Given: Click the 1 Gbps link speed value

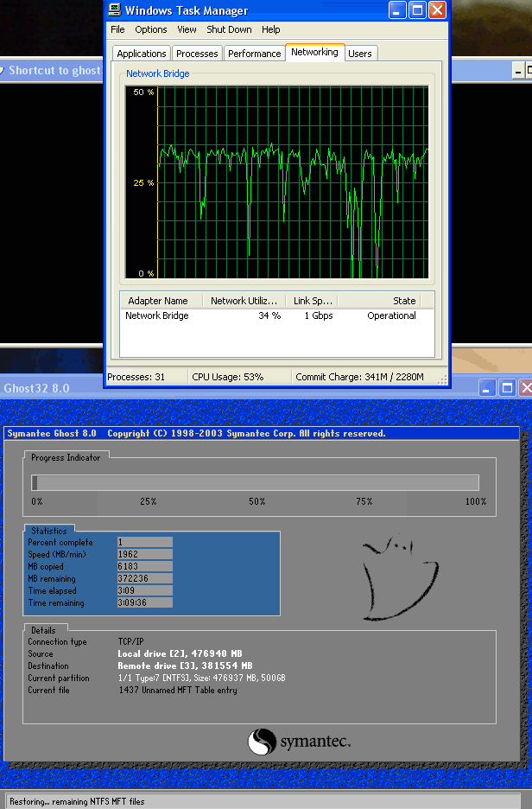Looking at the screenshot, I should 319,315.
